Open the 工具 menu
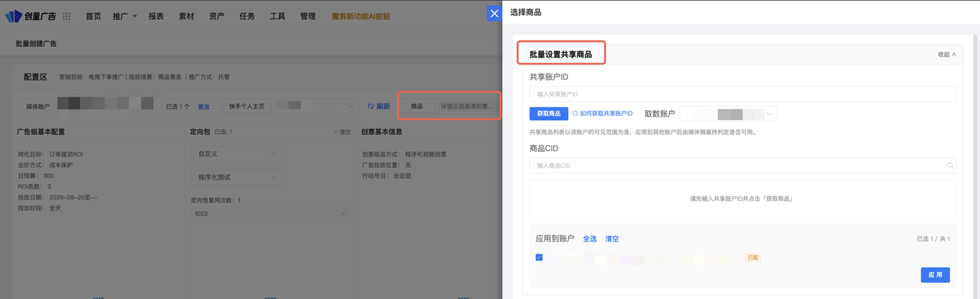980x299 pixels. click(277, 16)
